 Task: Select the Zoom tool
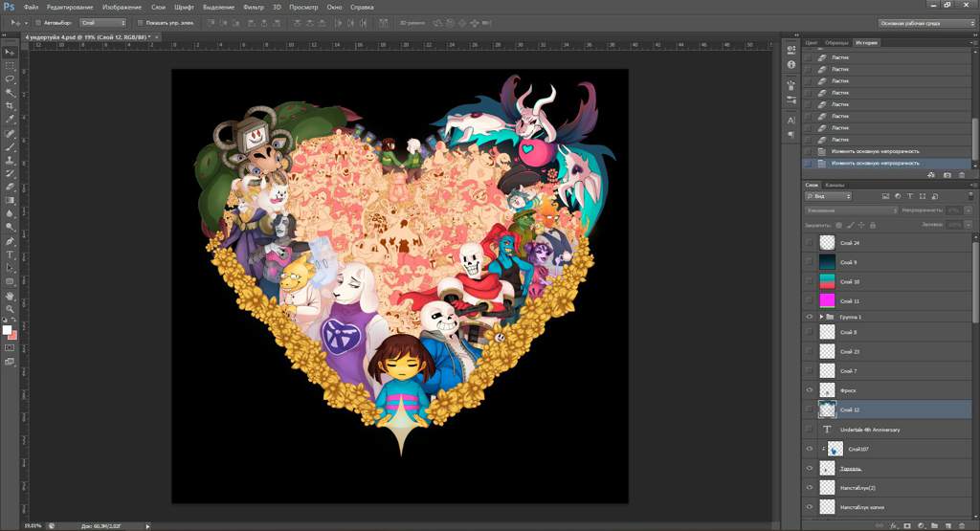(10, 309)
